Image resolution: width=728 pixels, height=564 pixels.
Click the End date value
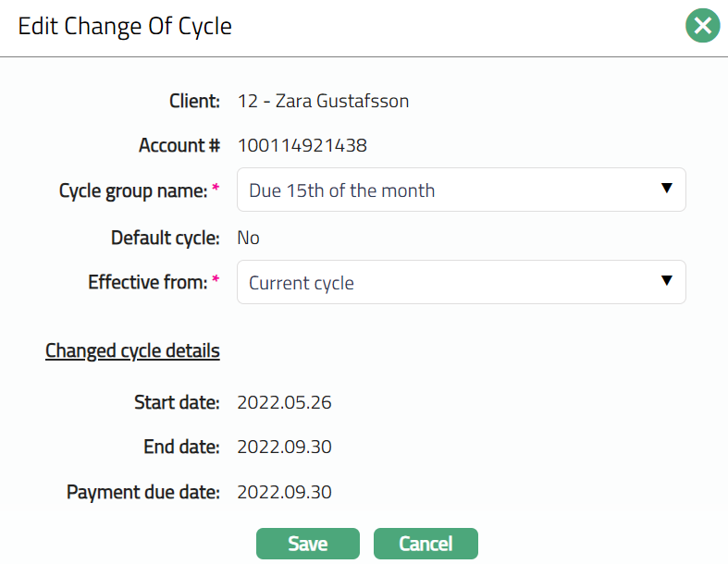[284, 448]
